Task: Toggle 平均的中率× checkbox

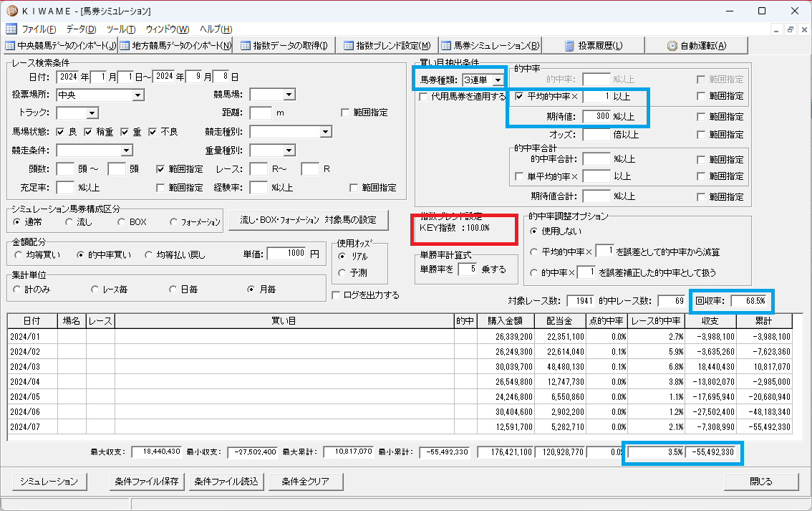Action: click(x=519, y=97)
